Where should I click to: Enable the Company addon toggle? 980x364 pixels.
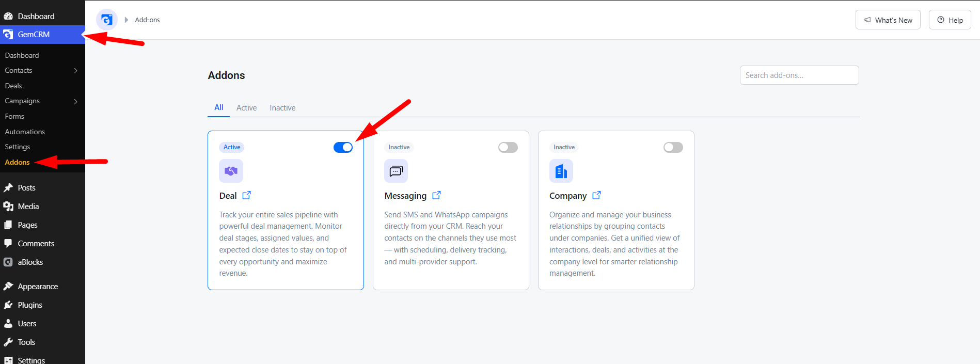[673, 147]
